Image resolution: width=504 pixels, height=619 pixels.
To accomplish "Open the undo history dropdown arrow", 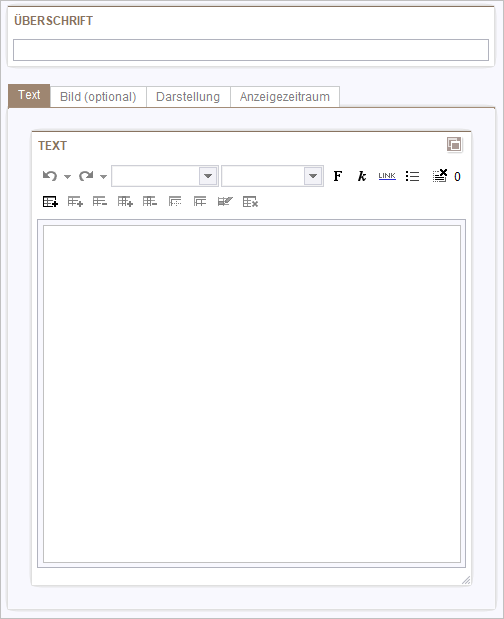I will tap(67, 176).
